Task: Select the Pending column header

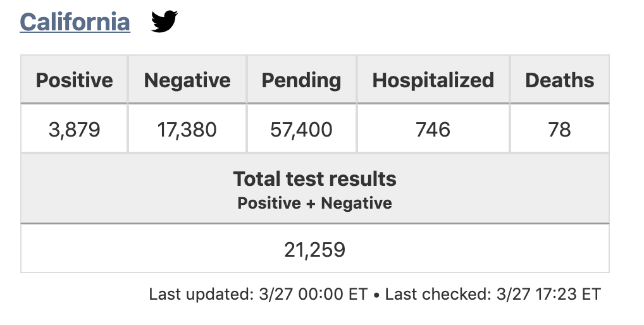Action: [302, 80]
